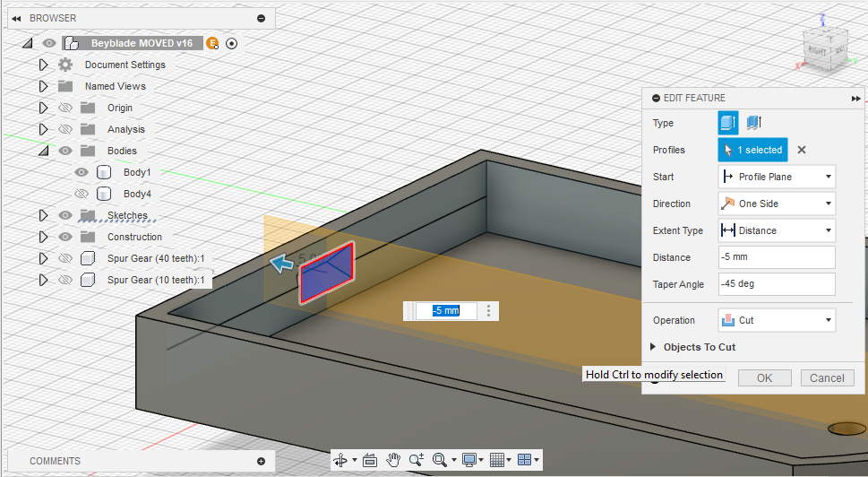Image resolution: width=868 pixels, height=477 pixels.
Task: Expand the Analysis folder
Action: pos(43,130)
